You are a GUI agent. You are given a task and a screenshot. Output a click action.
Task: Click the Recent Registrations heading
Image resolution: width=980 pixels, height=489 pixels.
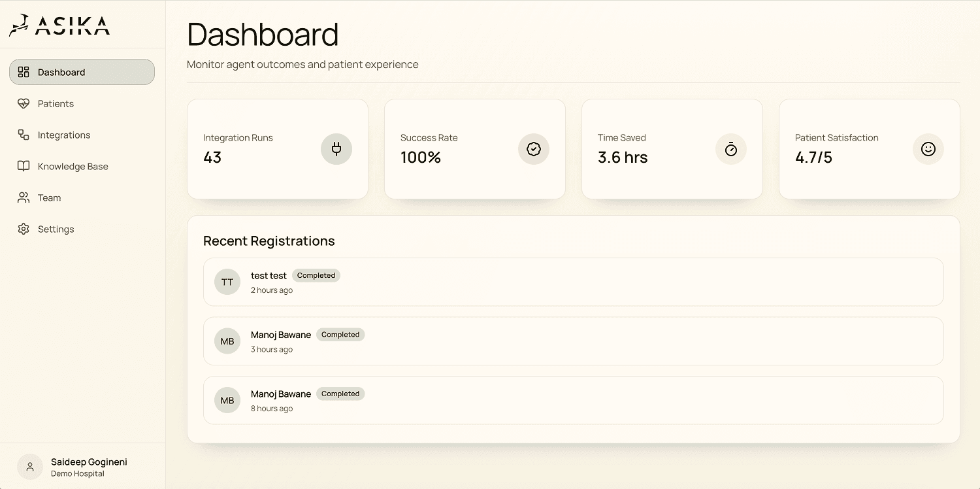[269, 241]
